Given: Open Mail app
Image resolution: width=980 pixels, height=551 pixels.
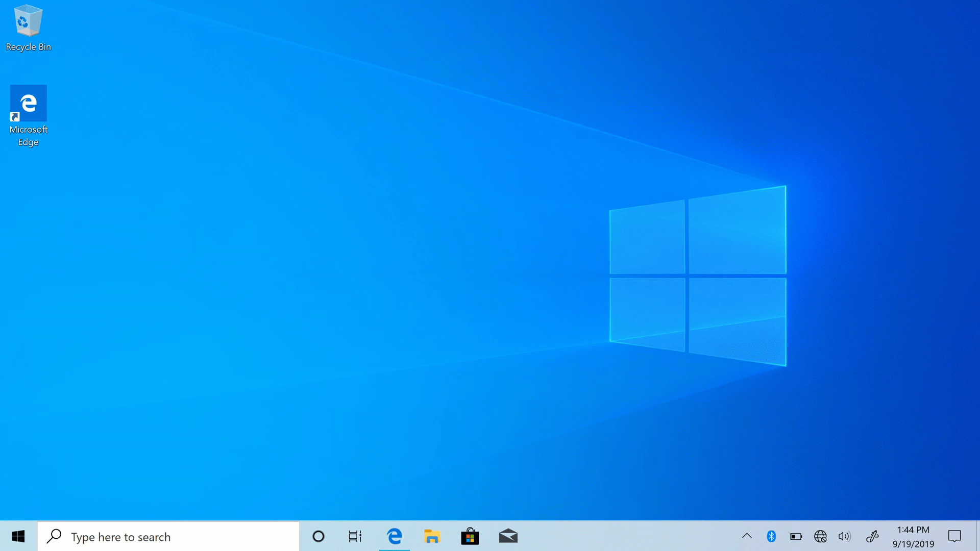Looking at the screenshot, I should [x=507, y=536].
